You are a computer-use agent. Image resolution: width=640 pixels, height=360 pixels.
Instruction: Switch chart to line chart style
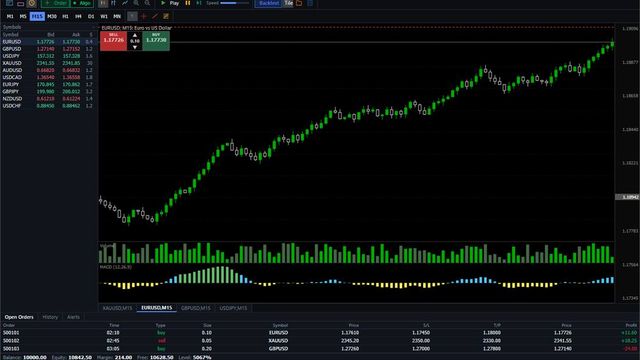coord(125,3)
